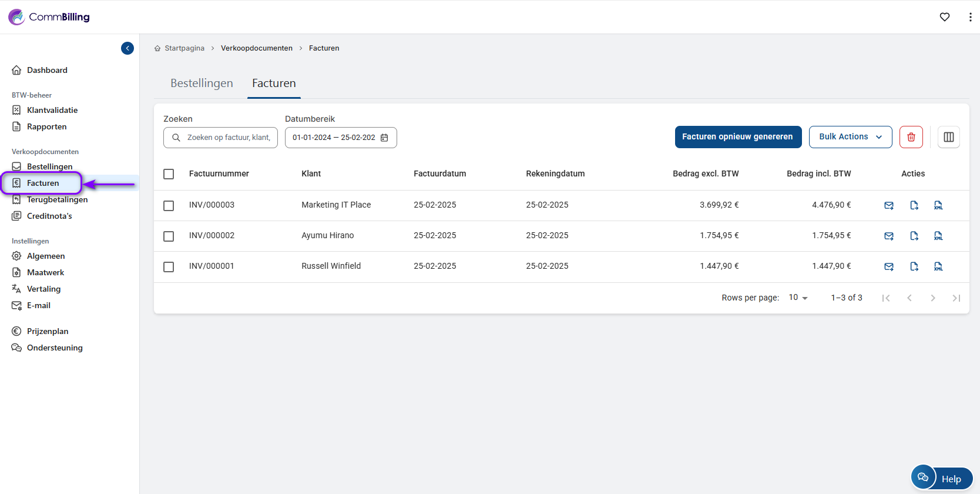Screen dimensions: 980x494
Task: Go to Startpagina breadcrumb link
Action: pos(184,48)
